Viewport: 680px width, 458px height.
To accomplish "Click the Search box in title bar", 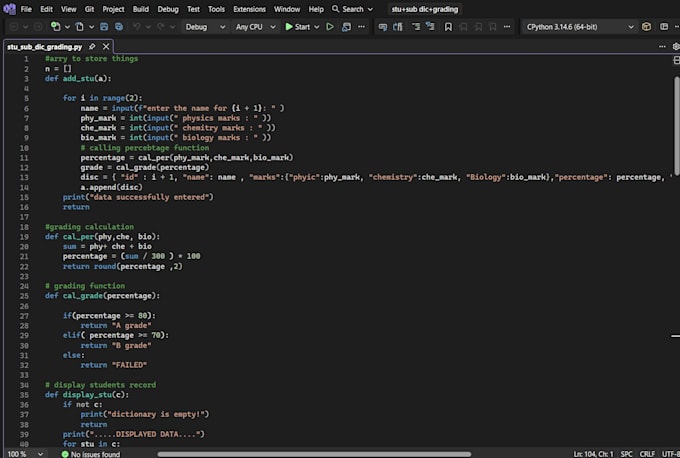I will (x=352, y=9).
